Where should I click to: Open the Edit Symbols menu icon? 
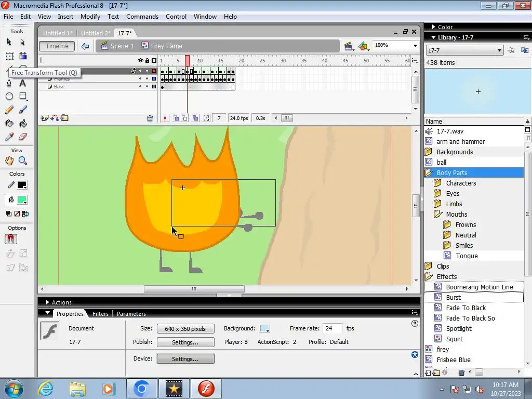(363, 46)
